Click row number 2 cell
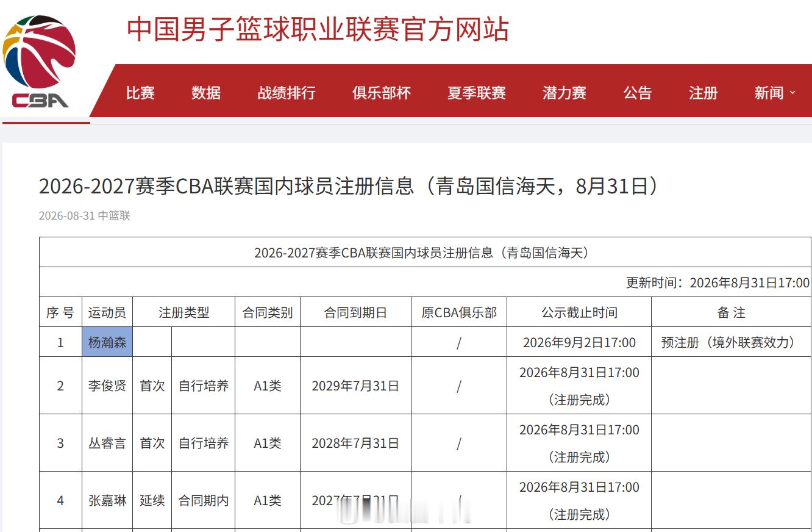This screenshot has width=812, height=532. (x=60, y=386)
